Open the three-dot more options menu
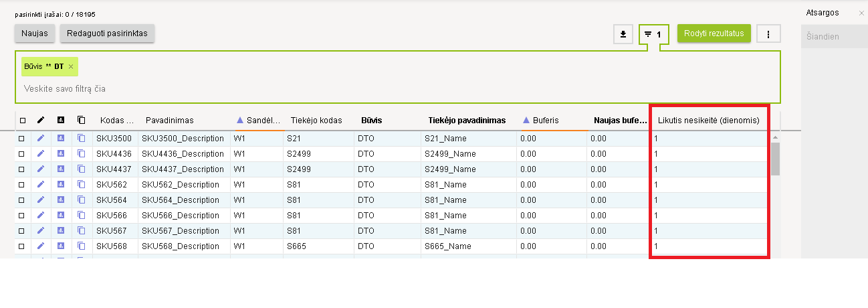Image resolution: width=868 pixels, height=308 pixels. pyautogui.click(x=768, y=34)
